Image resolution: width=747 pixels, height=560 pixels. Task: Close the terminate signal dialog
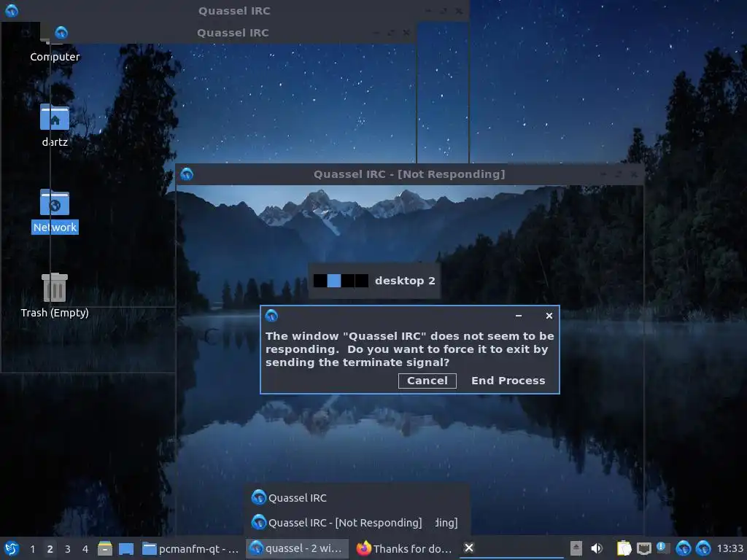[549, 316]
